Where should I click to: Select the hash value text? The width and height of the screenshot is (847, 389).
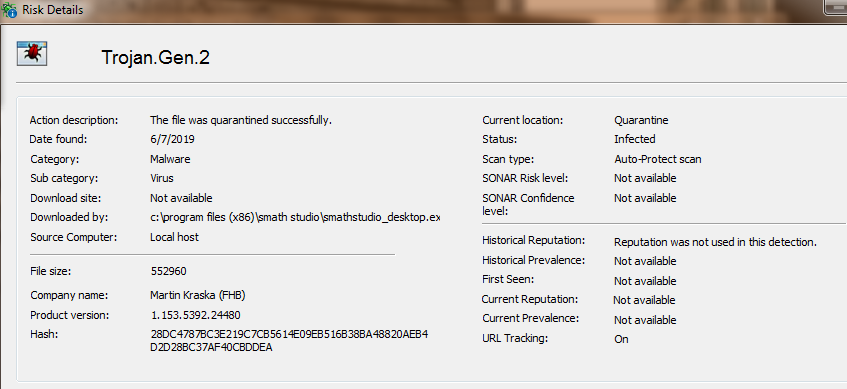coord(289,341)
